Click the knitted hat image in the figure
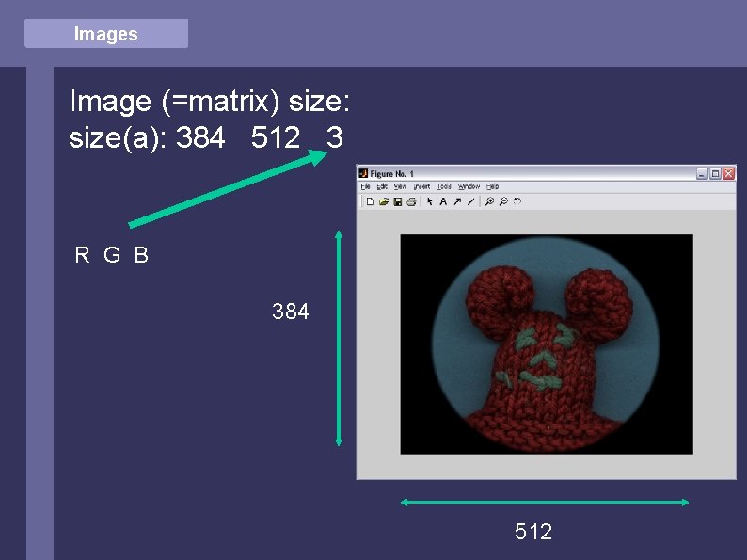Viewport: 747px width, 560px height. coord(547,344)
